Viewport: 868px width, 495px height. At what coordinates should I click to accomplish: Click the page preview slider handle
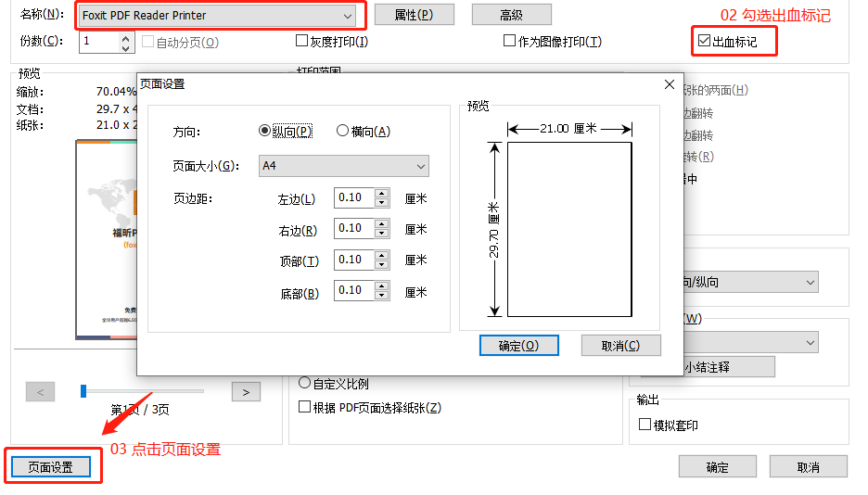coord(83,391)
